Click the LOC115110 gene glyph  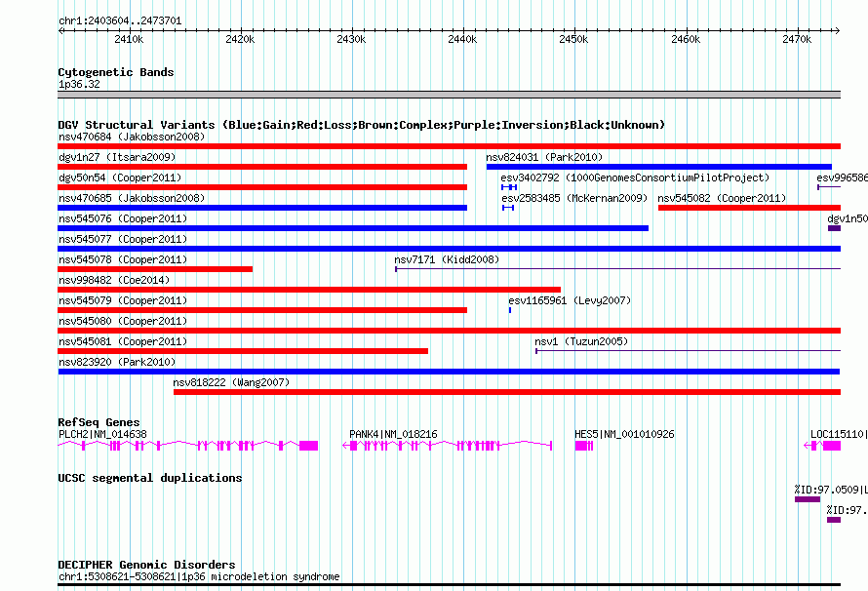pyautogui.click(x=822, y=446)
